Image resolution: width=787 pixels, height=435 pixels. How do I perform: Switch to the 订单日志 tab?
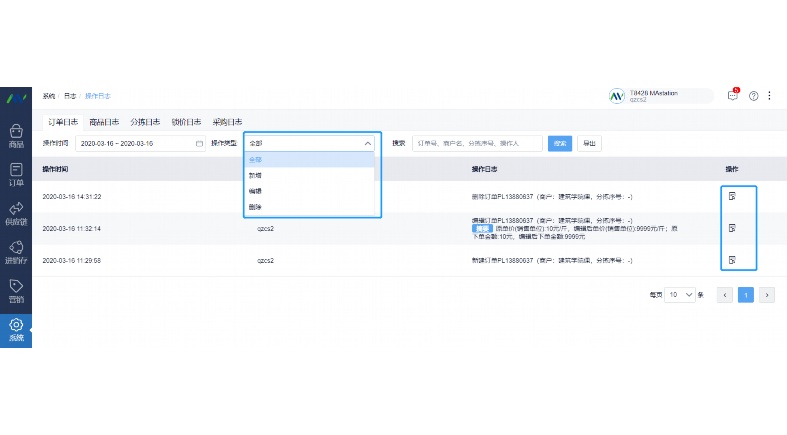[63, 122]
